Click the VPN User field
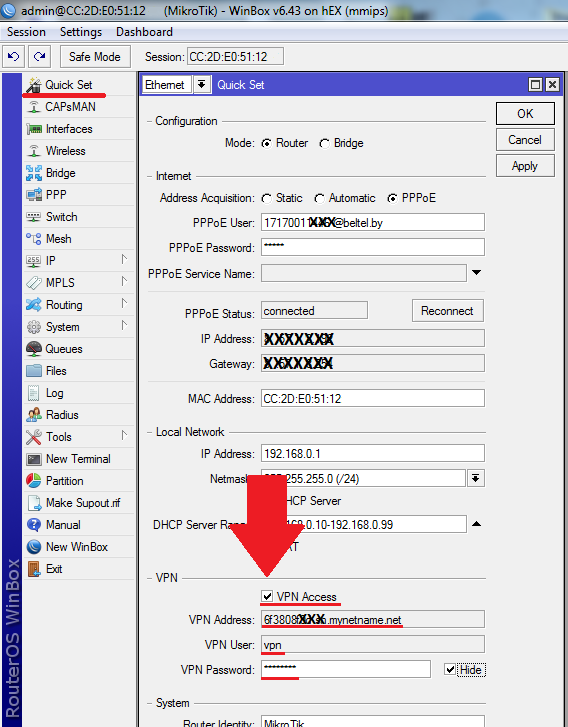 pos(373,644)
